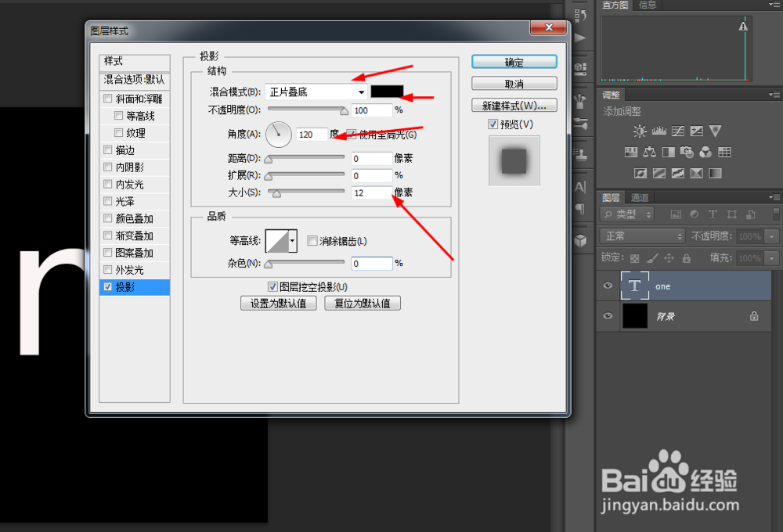Click the black shadow color swatch
Image resolution: width=783 pixels, height=532 pixels.
[387, 92]
